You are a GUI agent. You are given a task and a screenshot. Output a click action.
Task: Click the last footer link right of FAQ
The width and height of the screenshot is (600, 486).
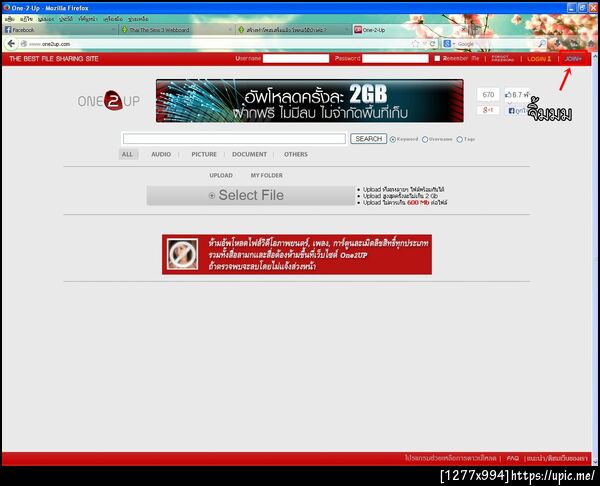pyautogui.click(x=557, y=458)
